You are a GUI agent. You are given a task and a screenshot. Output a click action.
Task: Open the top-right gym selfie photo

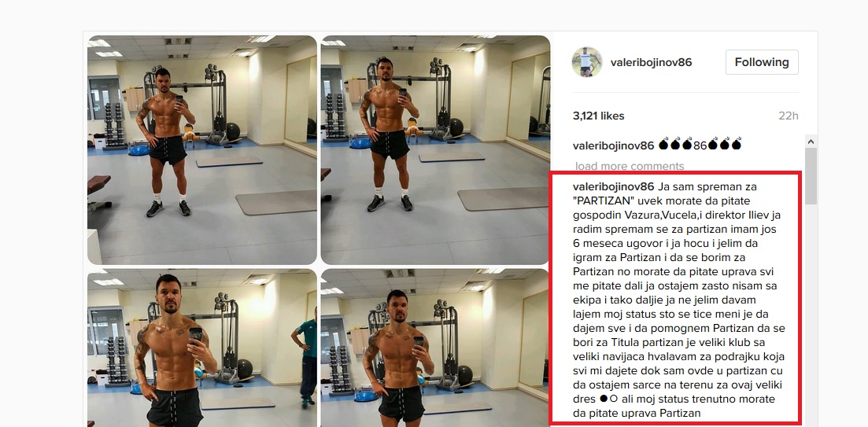436,150
